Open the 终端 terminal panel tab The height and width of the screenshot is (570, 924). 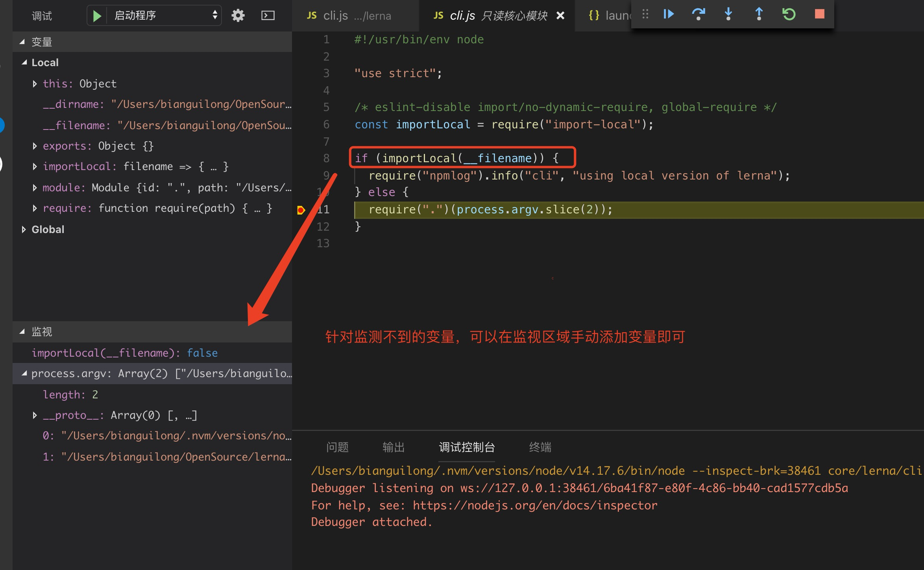(540, 447)
